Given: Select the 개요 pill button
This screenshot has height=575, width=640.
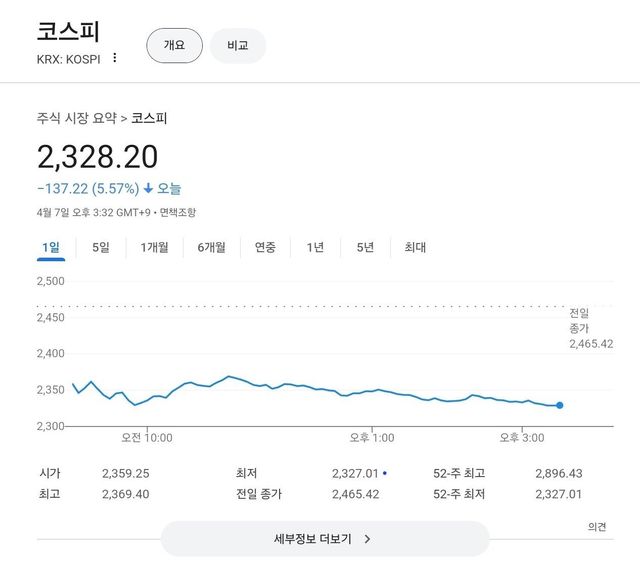Looking at the screenshot, I should click(x=174, y=45).
